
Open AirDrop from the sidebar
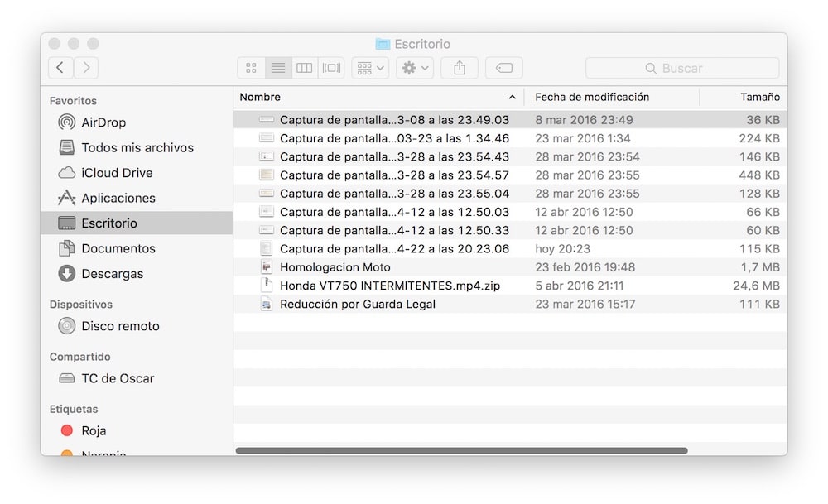click(x=103, y=122)
